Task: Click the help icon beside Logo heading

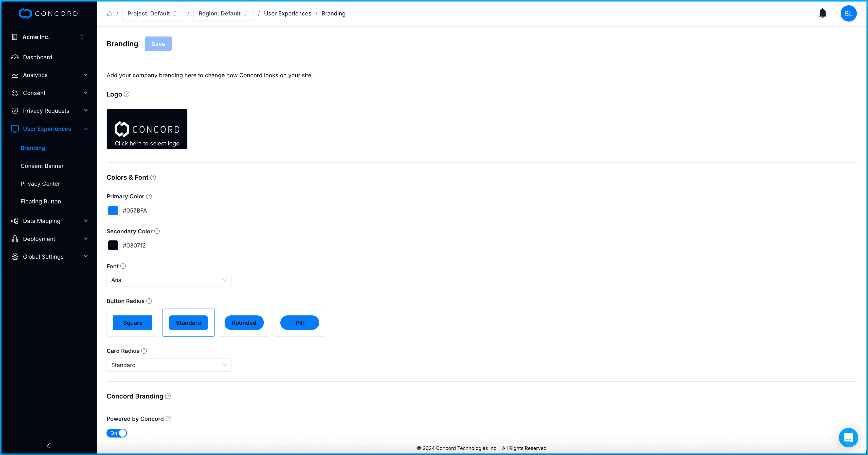Action: point(127,94)
